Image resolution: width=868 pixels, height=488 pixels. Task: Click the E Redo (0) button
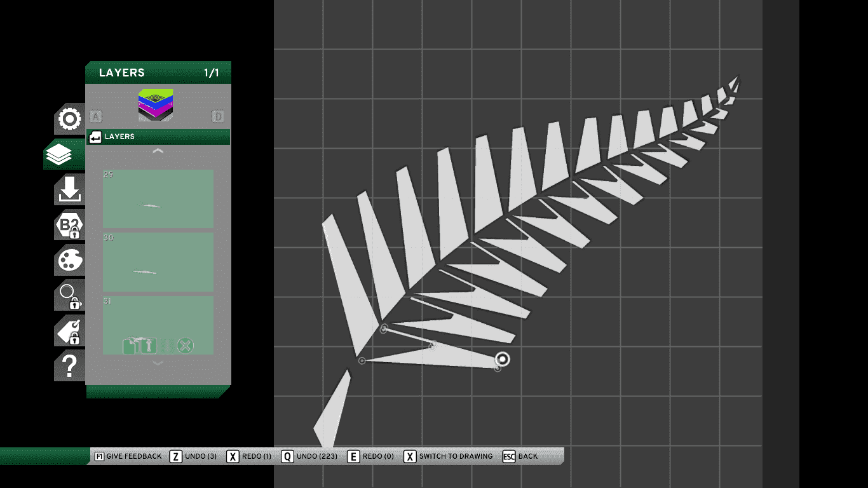[x=370, y=456]
